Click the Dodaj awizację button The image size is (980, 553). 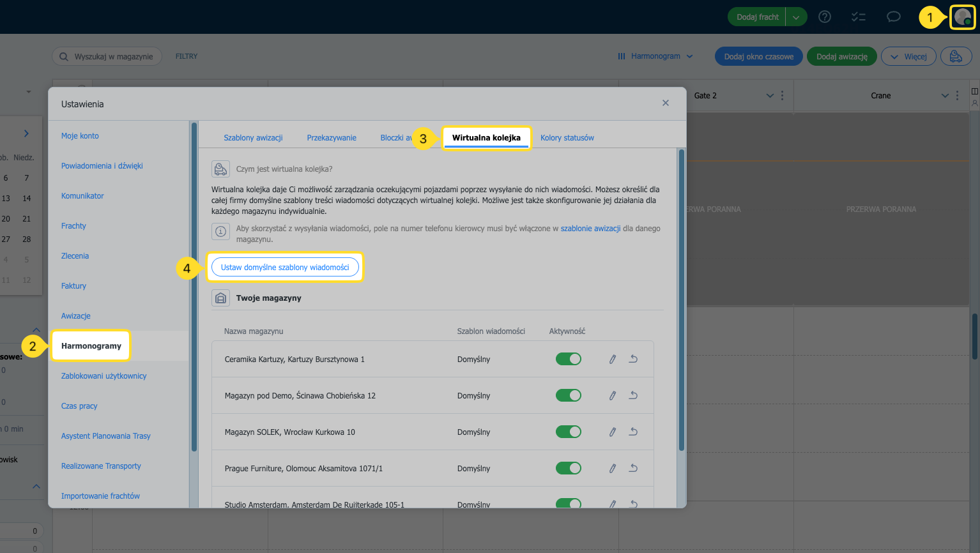pyautogui.click(x=842, y=56)
